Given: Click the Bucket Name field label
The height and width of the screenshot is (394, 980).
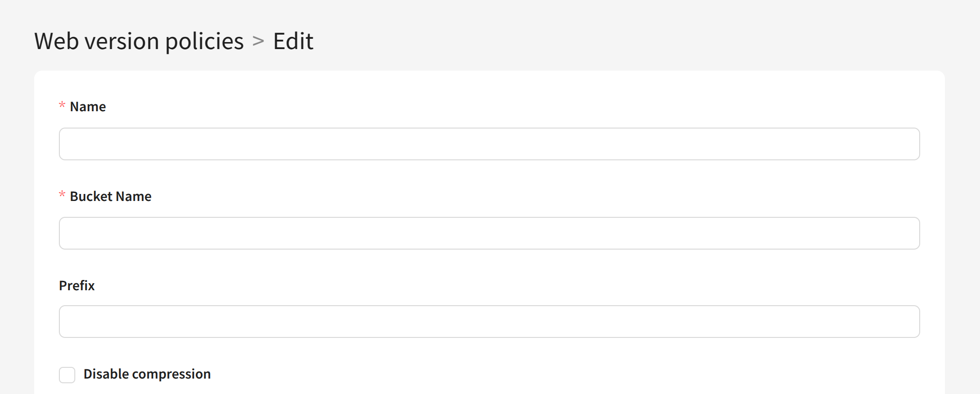Looking at the screenshot, I should click(x=110, y=196).
